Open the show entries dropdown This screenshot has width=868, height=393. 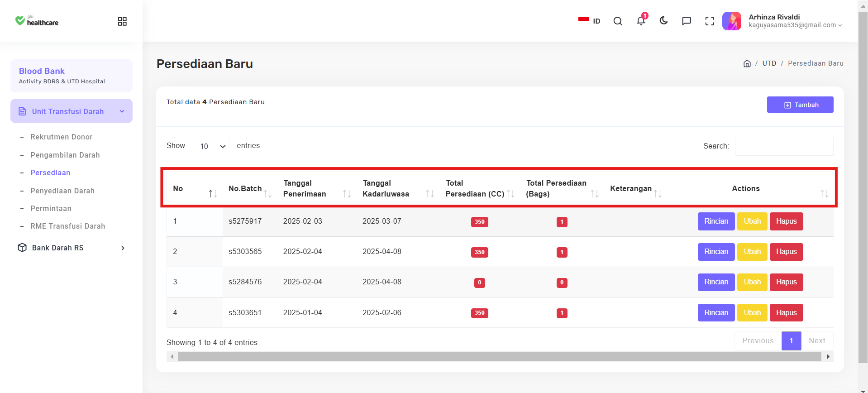coord(211,146)
